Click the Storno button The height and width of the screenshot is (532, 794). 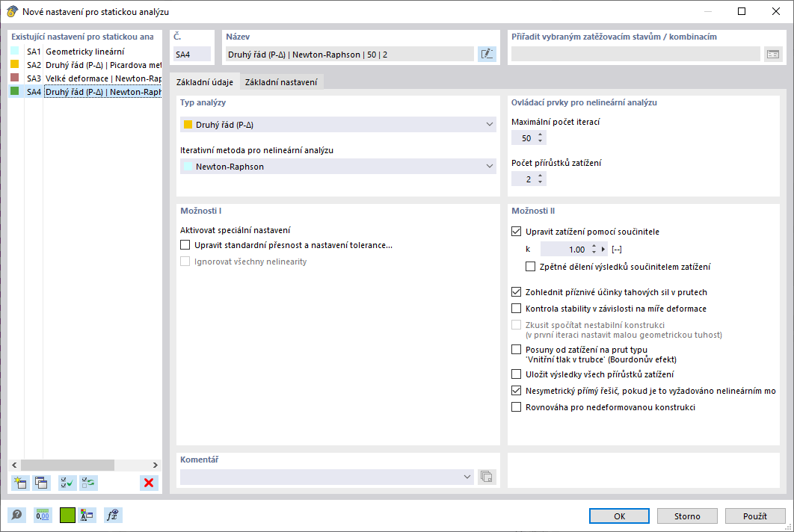(688, 516)
